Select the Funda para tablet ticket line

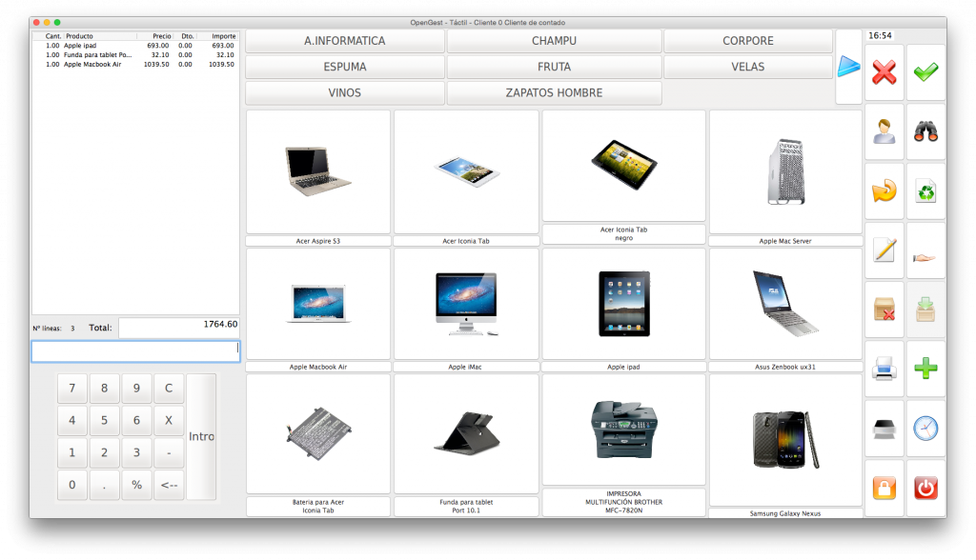(135, 54)
